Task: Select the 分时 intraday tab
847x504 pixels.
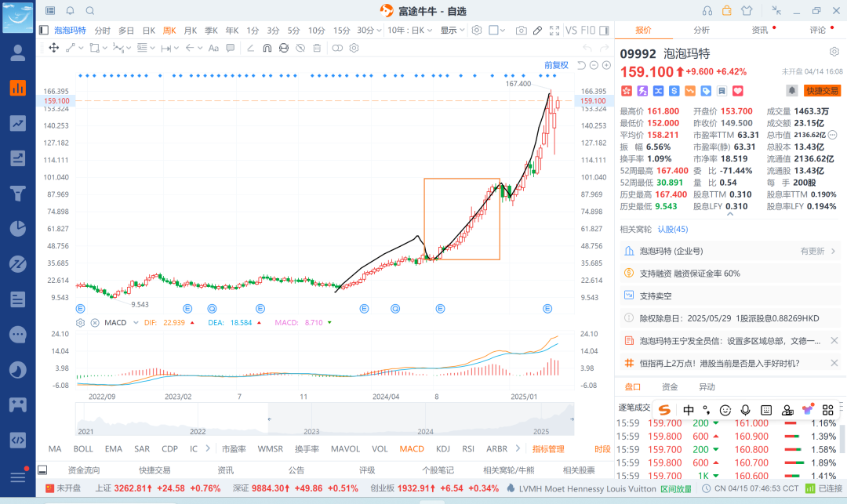Action: coord(102,31)
